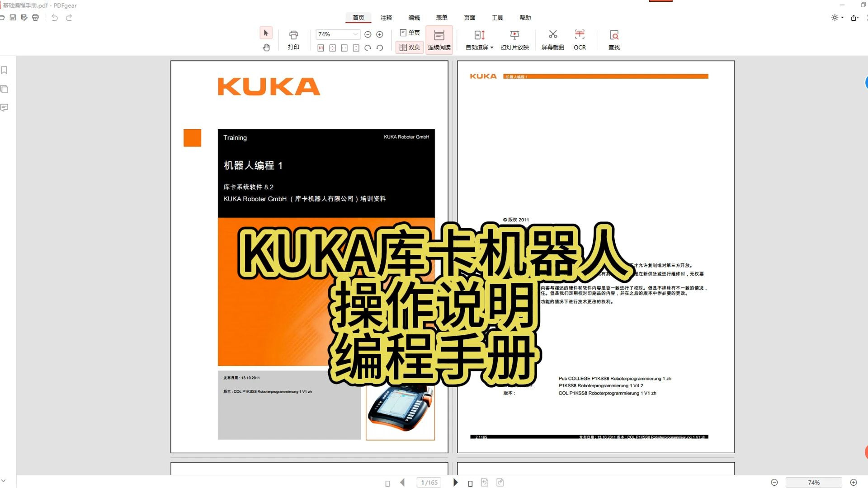Open the Edit (编辑) tab
Image resolution: width=868 pixels, height=488 pixels.
point(414,18)
